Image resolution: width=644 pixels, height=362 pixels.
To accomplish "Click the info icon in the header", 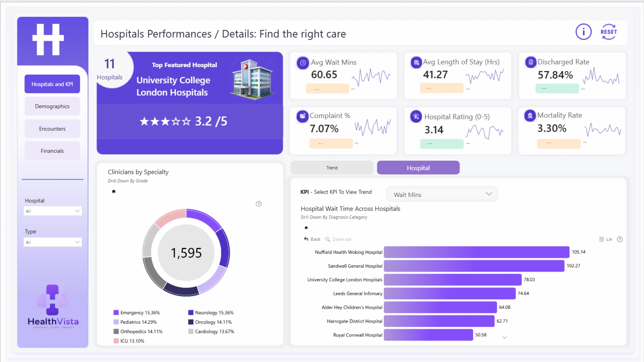I will 583,32.
